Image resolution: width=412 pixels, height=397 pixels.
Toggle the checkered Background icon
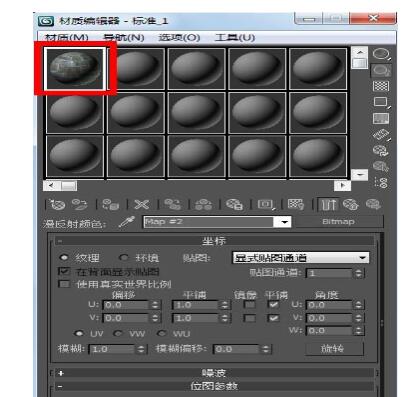pos(381,86)
